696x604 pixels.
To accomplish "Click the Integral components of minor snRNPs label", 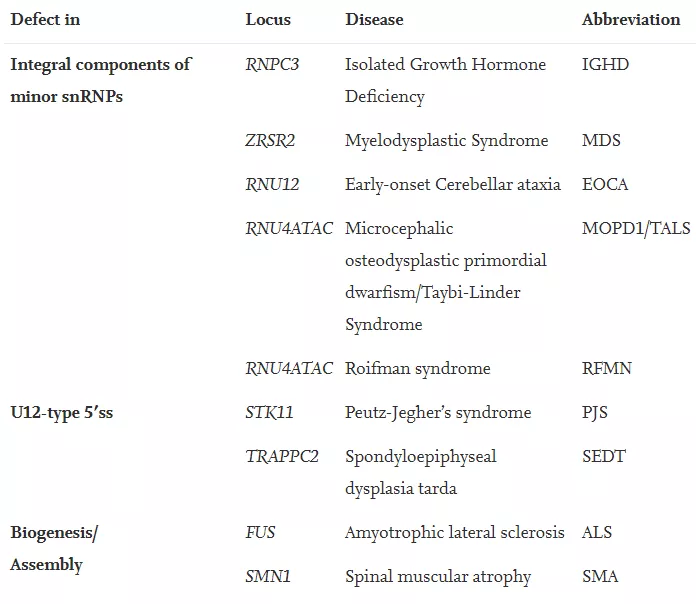I will 101,80.
